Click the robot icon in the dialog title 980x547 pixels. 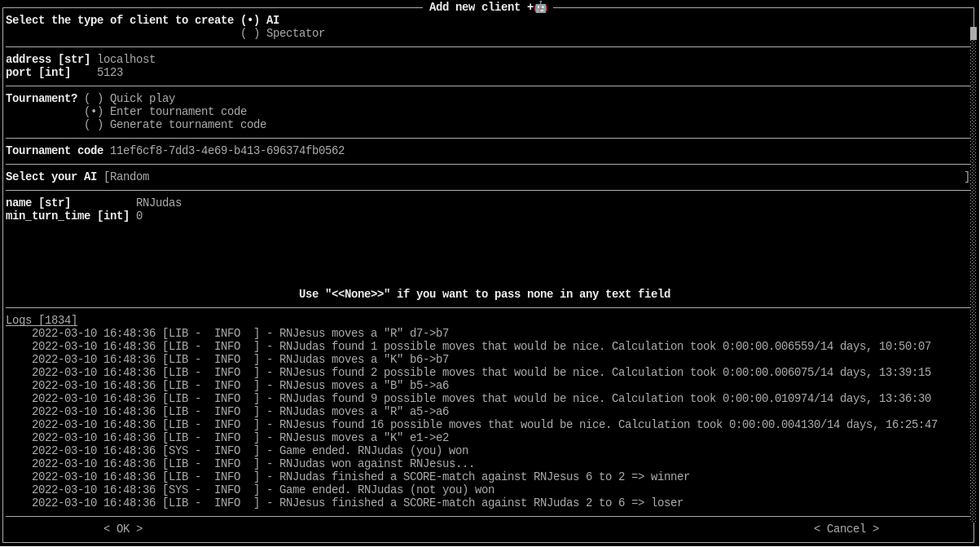(x=540, y=7)
